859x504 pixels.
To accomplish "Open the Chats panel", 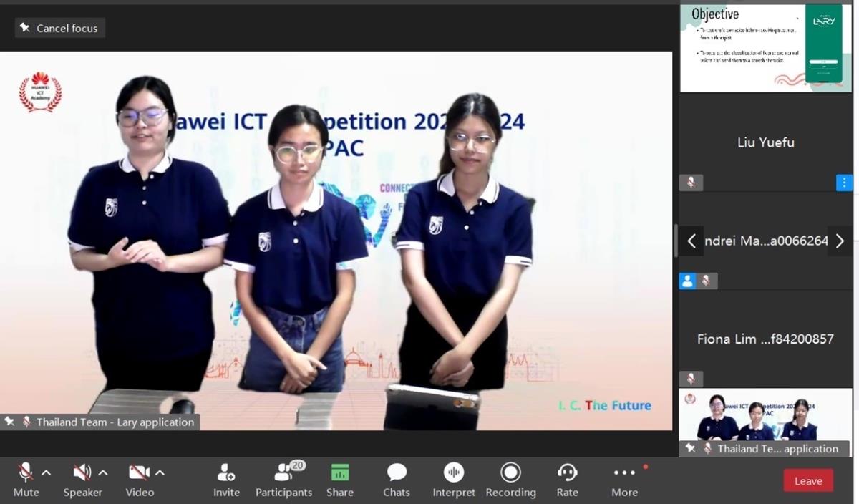I will (x=397, y=480).
